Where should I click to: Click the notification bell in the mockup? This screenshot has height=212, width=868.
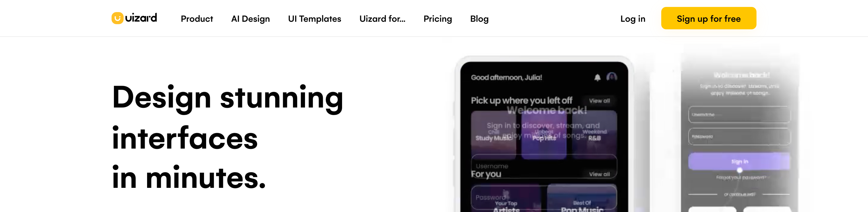pos(597,78)
